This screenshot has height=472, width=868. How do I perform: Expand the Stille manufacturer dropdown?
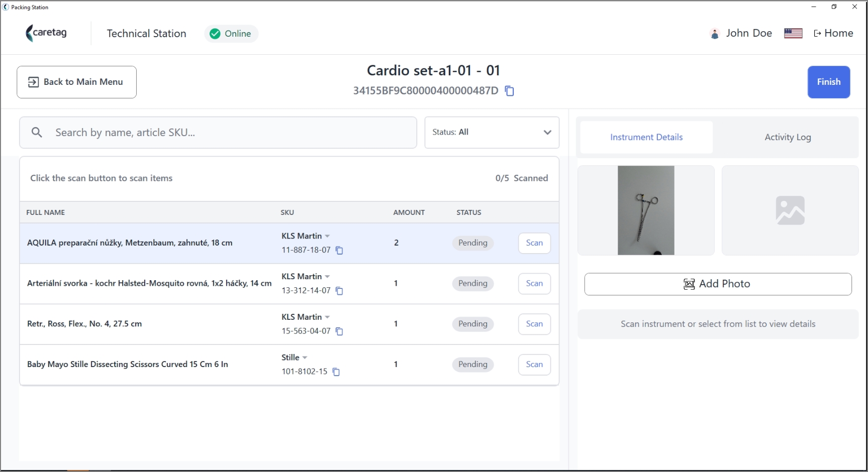305,358
